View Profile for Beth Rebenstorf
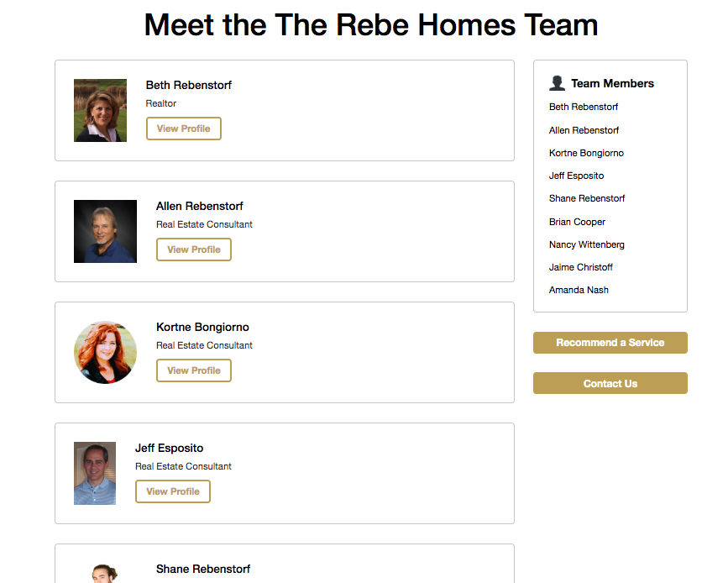 click(x=183, y=129)
